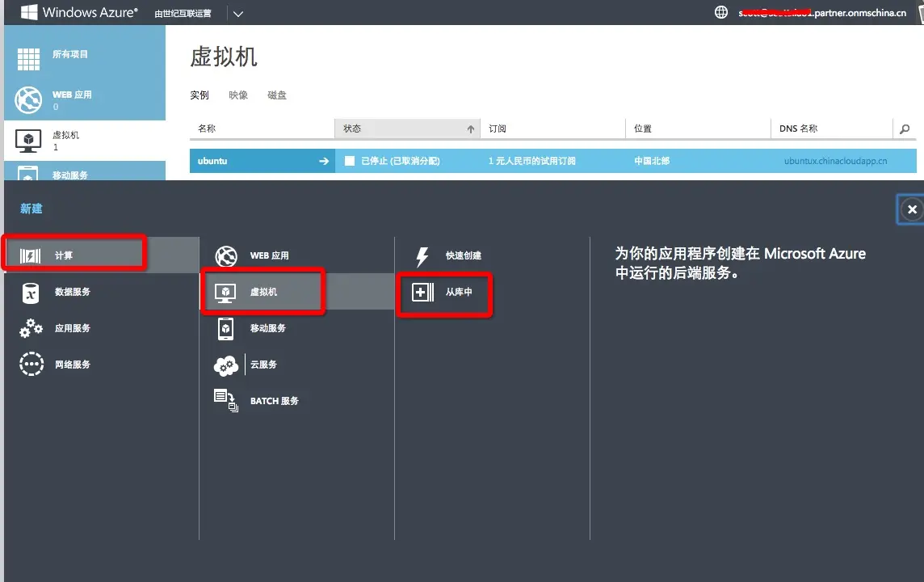Click the BATCH 服务 label
The image size is (924, 582).
[x=274, y=401]
